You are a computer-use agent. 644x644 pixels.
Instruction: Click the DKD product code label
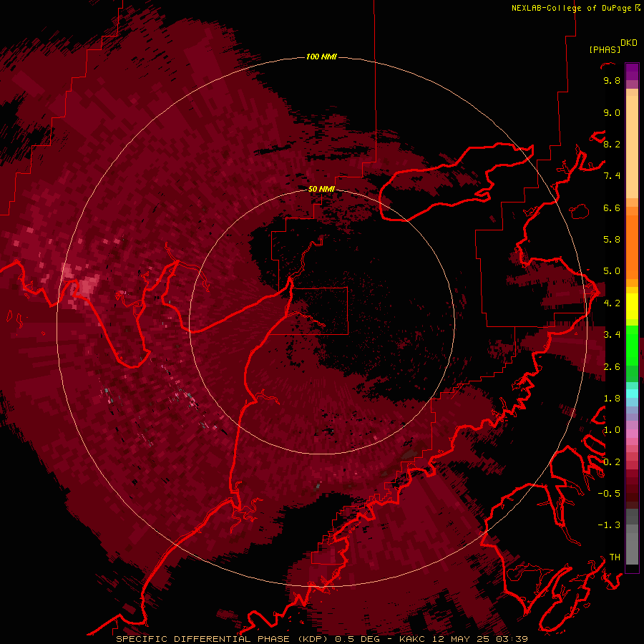(x=628, y=43)
